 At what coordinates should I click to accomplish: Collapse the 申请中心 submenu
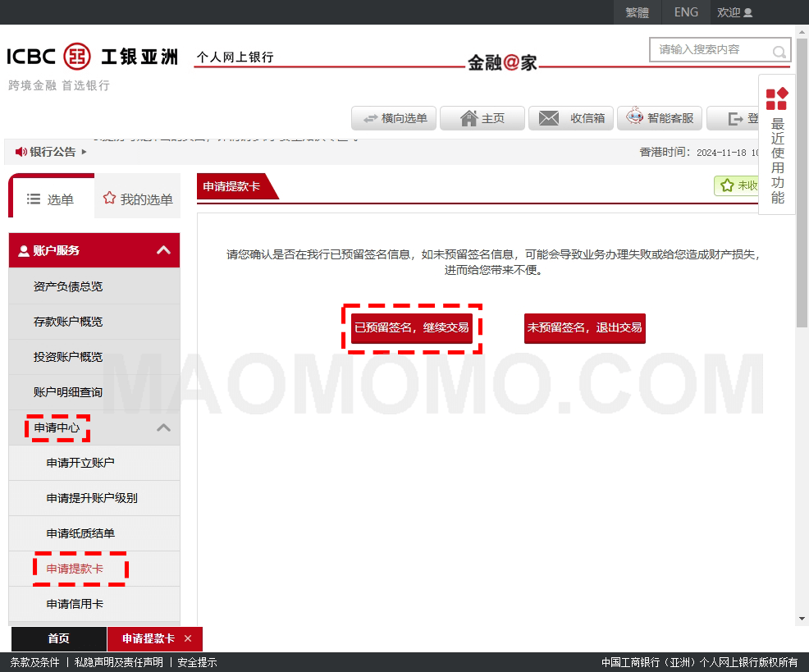pyautogui.click(x=163, y=427)
